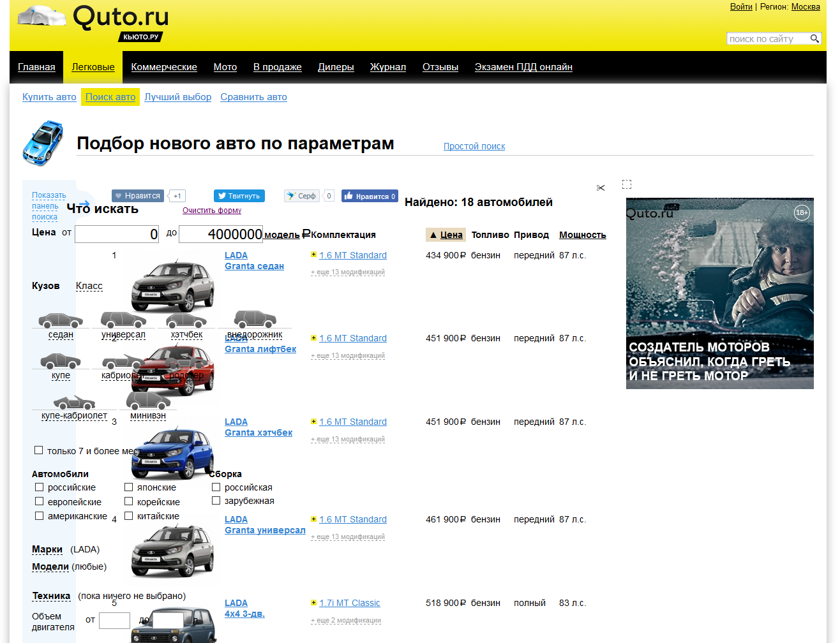Click the Facebook Нравится button

tap(370, 196)
